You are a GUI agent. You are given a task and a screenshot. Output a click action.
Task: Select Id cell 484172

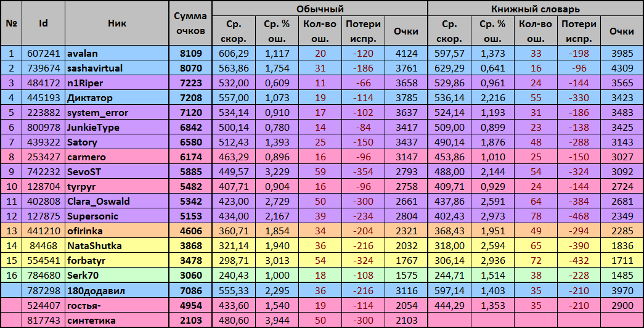[x=44, y=83]
